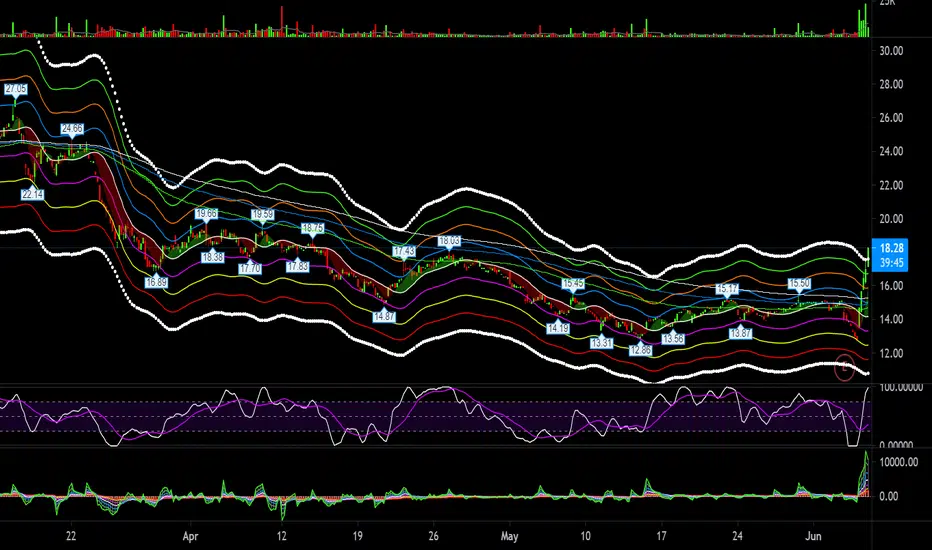Click the 24.66 pivot high label

pyautogui.click(x=73, y=128)
